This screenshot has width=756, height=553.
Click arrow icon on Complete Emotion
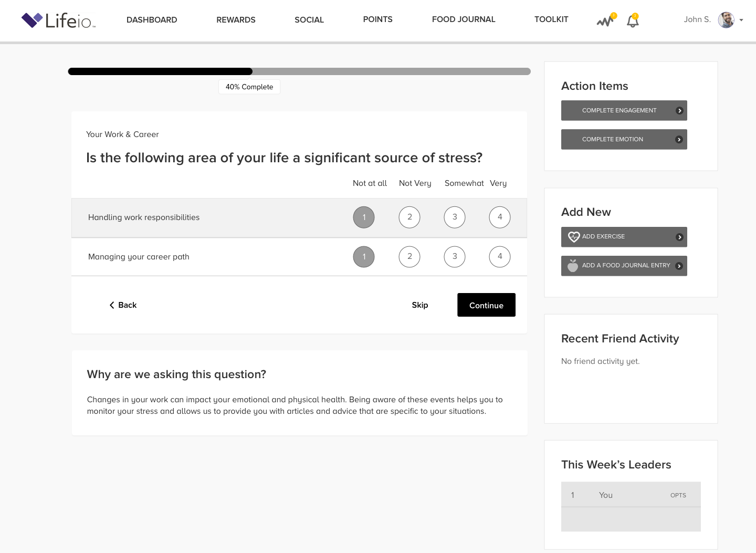click(679, 140)
